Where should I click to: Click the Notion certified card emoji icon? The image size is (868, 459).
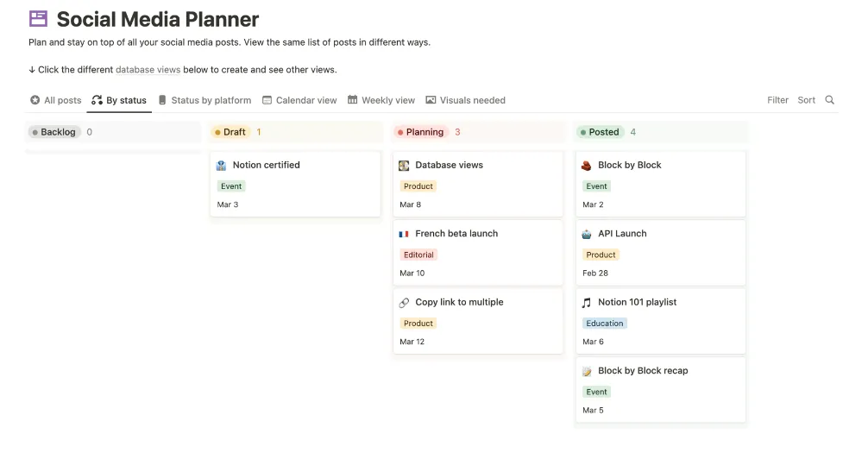(x=222, y=165)
